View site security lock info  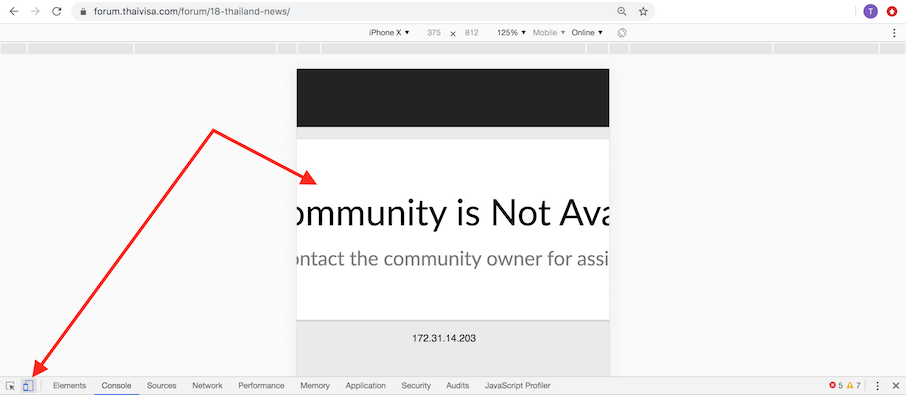(83, 12)
